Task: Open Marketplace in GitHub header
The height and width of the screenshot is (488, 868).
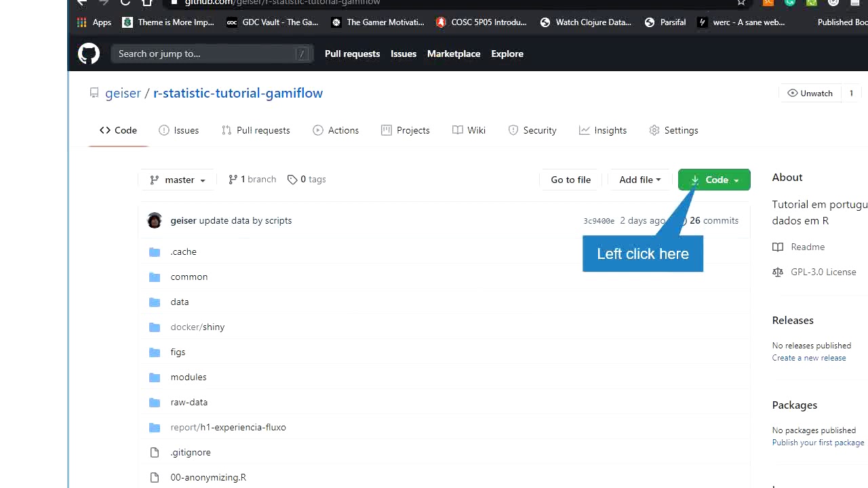Action: [x=454, y=54]
